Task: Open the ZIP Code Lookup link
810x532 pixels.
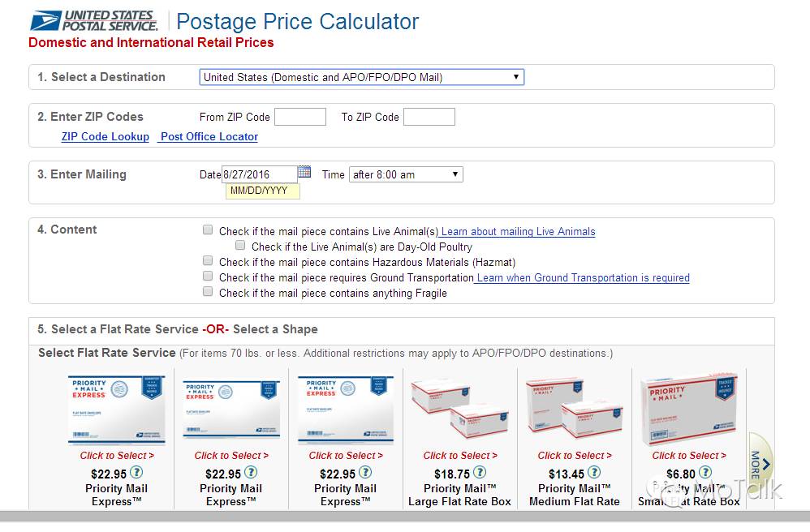Action: 106,137
